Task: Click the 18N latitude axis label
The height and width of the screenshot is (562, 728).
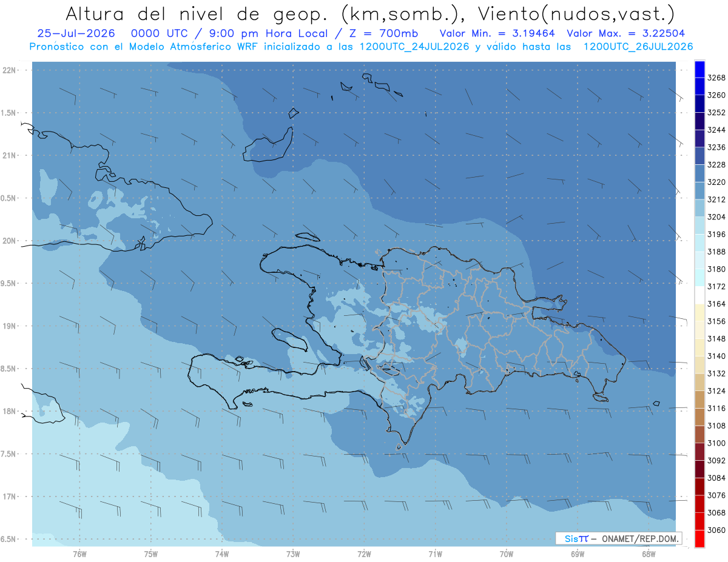Action: 9,412
